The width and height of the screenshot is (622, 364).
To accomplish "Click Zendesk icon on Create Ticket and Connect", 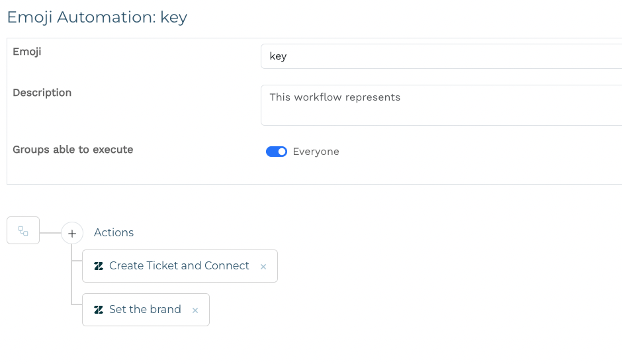I will [x=99, y=266].
